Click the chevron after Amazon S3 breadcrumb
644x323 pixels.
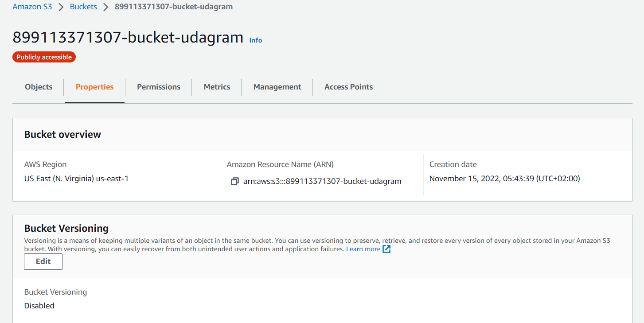click(x=61, y=7)
